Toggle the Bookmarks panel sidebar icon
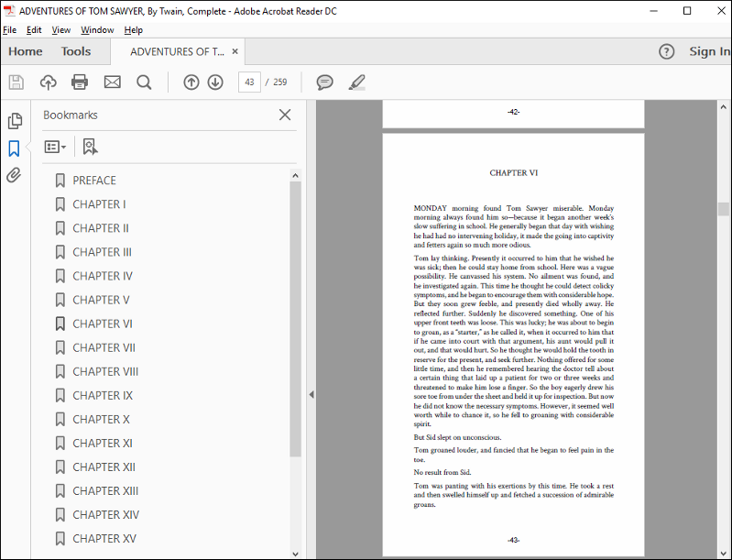 (x=15, y=148)
